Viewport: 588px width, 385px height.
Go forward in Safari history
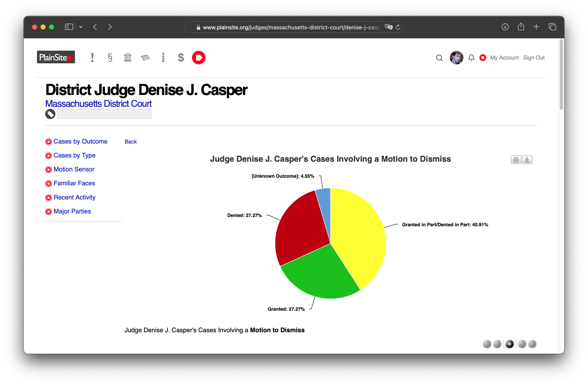(x=110, y=27)
